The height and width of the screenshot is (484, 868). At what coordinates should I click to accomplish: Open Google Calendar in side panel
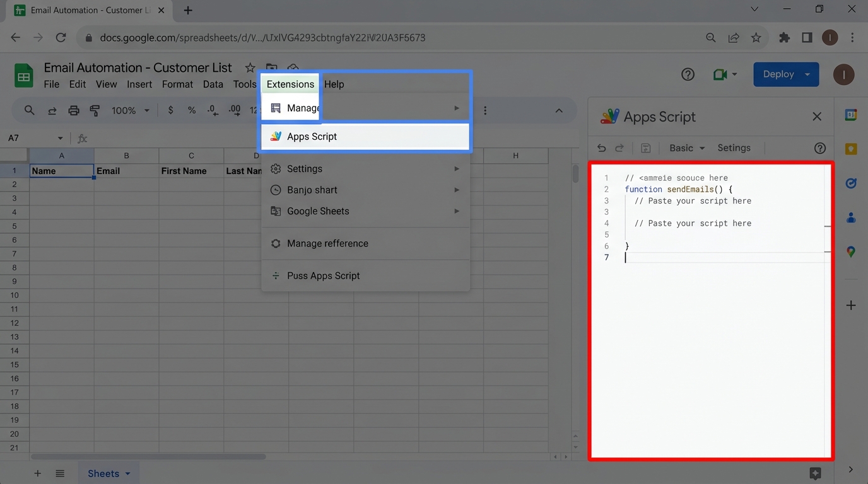point(850,115)
